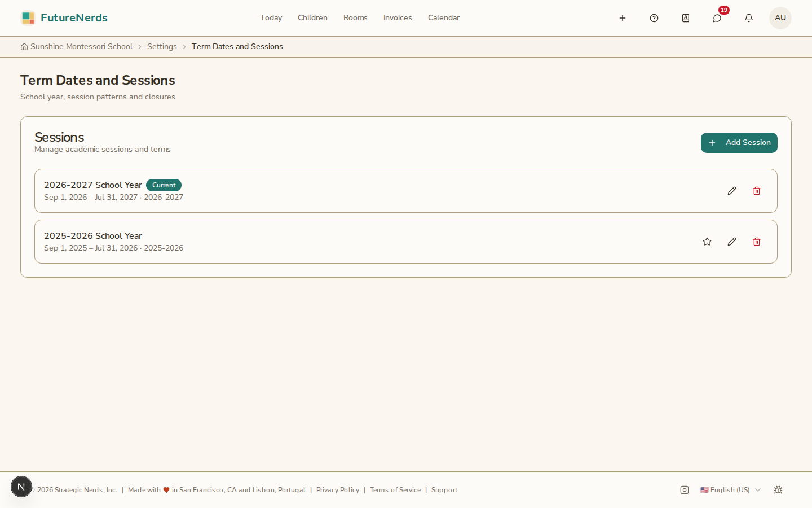
Task: Open the plus quick-add icon in header
Action: pyautogui.click(x=623, y=18)
